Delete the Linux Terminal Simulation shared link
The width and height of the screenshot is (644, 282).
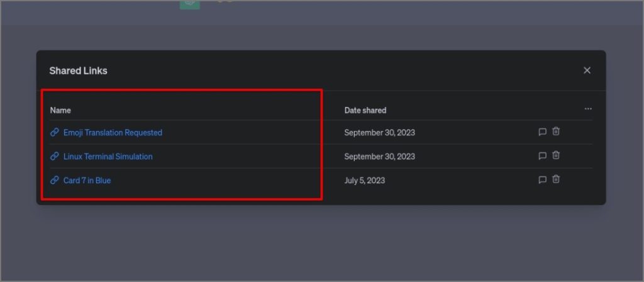(556, 155)
